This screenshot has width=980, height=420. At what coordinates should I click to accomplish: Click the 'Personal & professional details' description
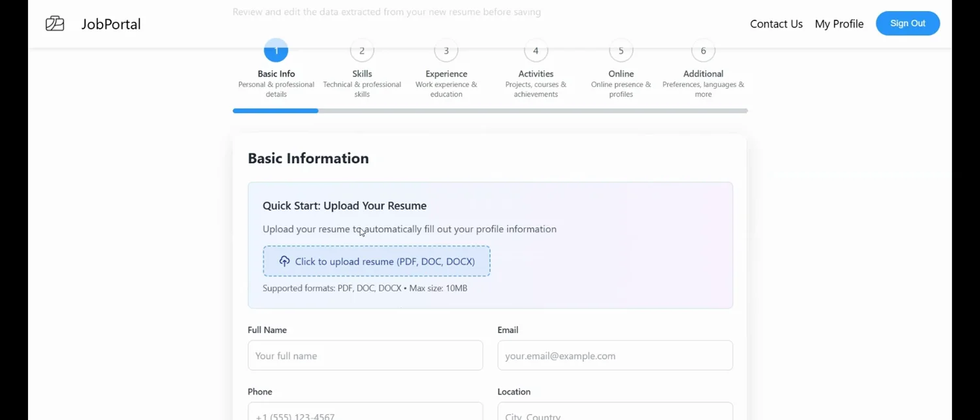[276, 89]
